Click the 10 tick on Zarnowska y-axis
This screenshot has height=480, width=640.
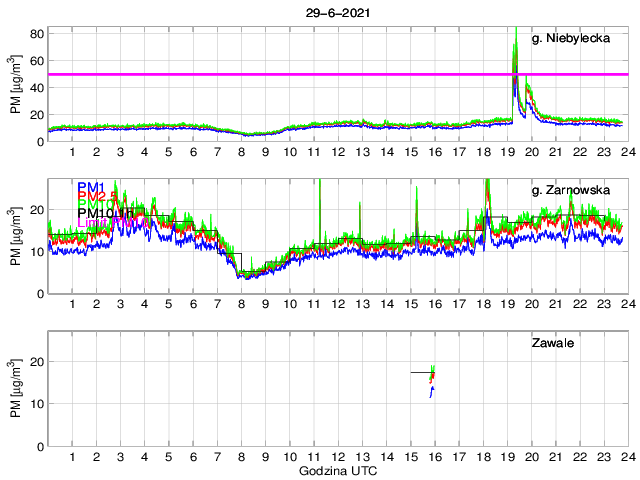click(37, 252)
